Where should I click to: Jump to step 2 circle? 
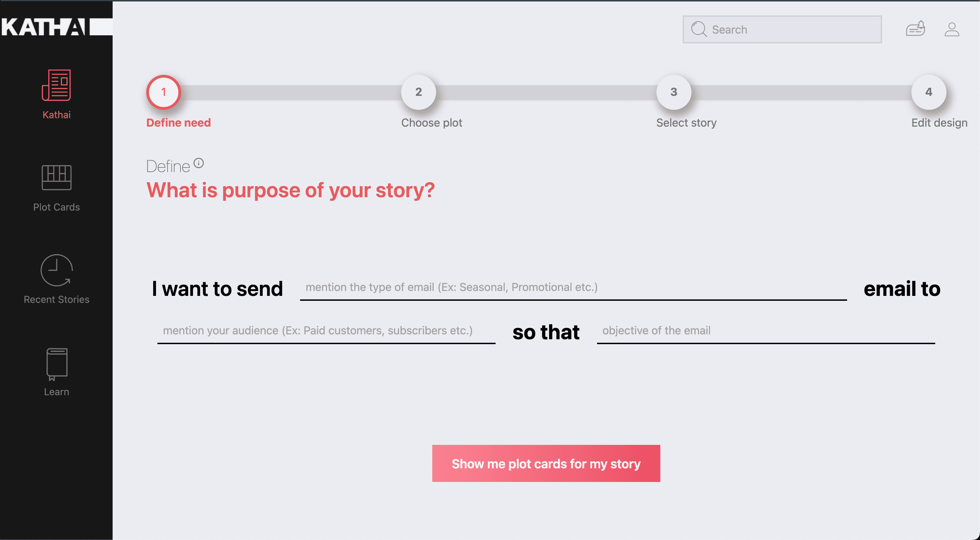pyautogui.click(x=419, y=92)
